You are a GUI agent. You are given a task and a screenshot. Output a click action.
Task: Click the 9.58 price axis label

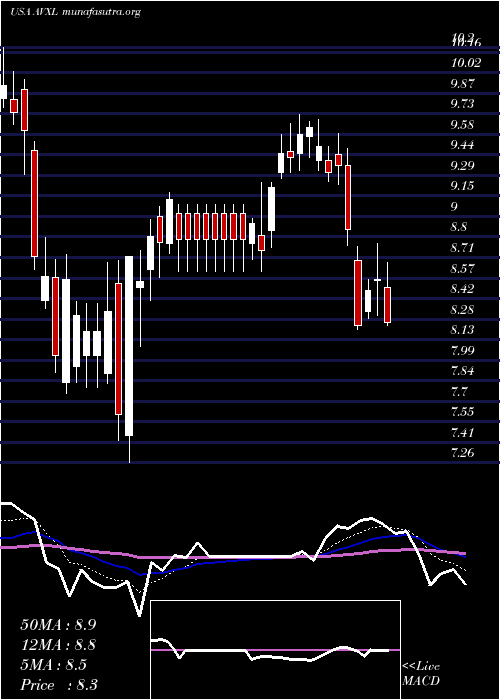[462, 125]
